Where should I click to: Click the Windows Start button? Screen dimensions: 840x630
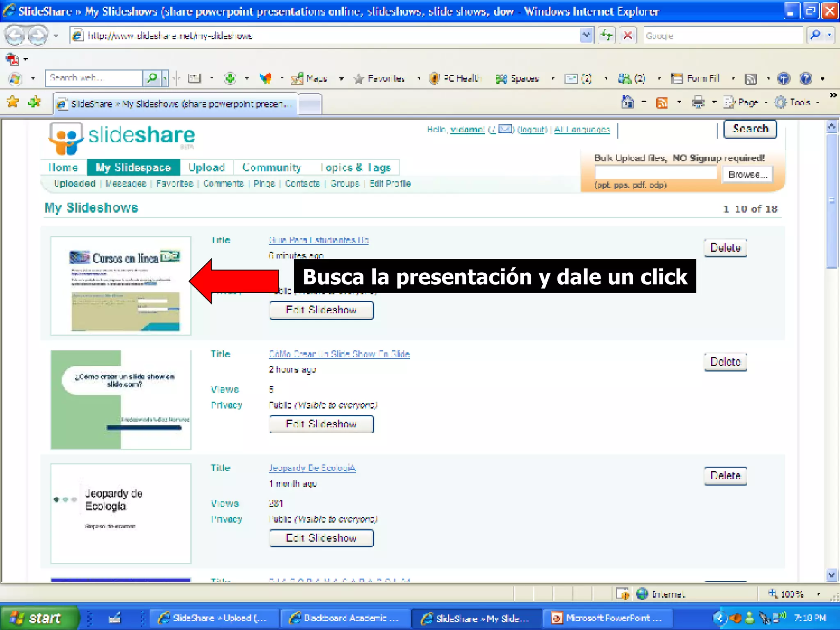click(39, 618)
